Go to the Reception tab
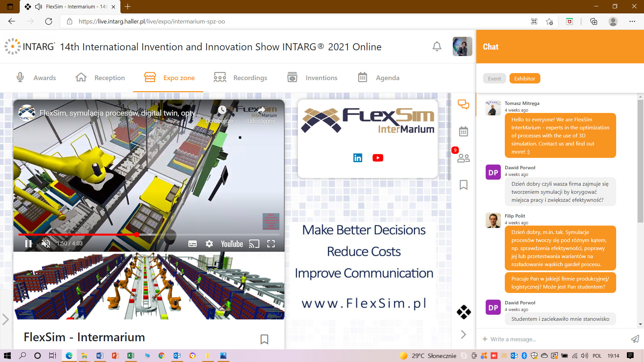 pyautogui.click(x=100, y=78)
